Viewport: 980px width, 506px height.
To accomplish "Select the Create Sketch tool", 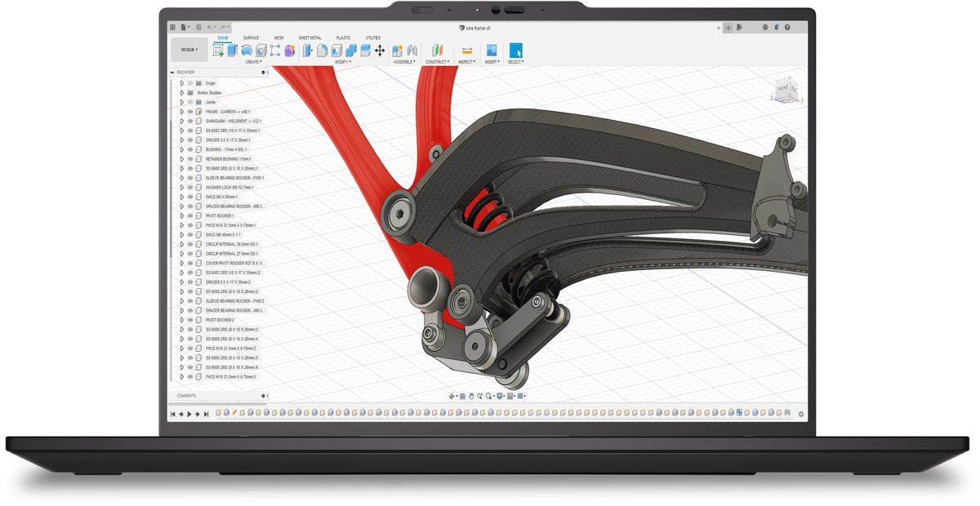I will point(218,50).
